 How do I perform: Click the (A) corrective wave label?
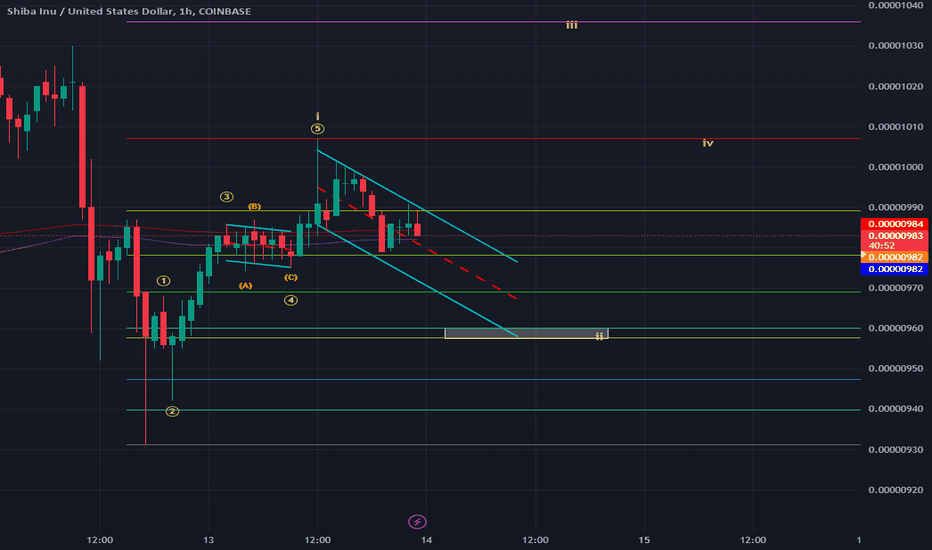pyautogui.click(x=245, y=286)
